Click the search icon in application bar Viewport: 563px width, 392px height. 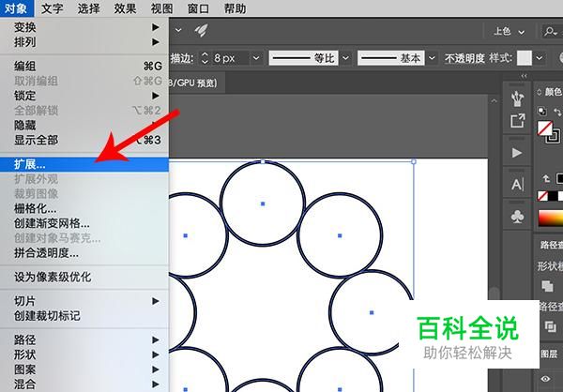[x=550, y=32]
